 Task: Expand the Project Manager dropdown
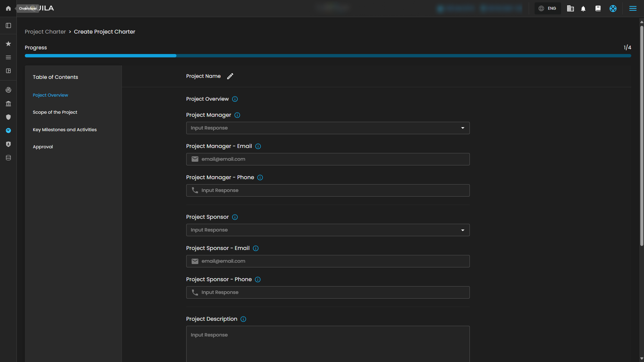(x=328, y=128)
